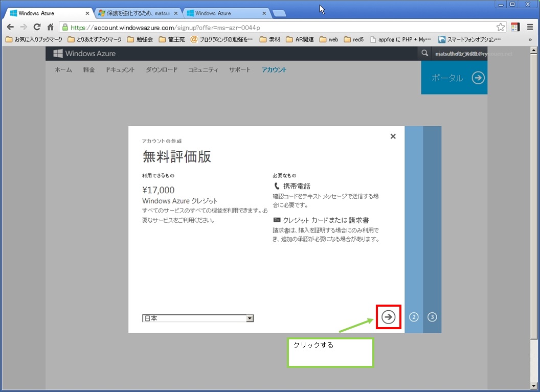Close the first Windows Azure tab
The image size is (540, 392).
pos(87,13)
